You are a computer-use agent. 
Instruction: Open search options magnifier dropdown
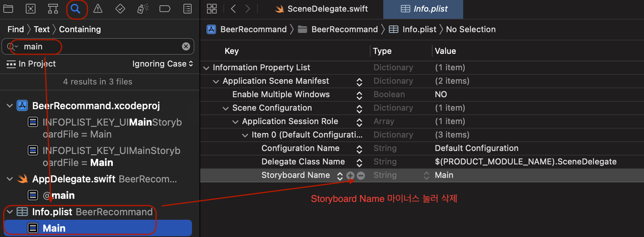[x=13, y=46]
